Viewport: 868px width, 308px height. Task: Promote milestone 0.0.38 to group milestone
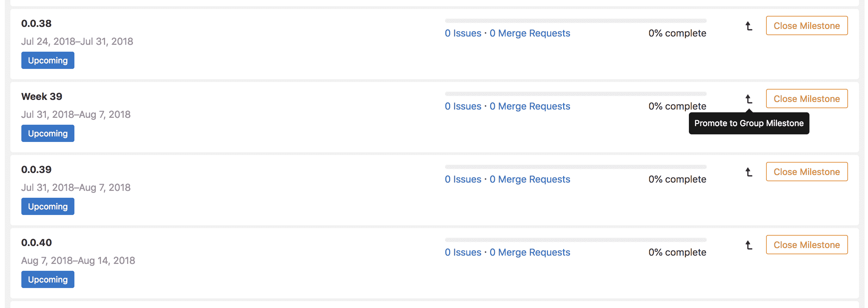(750, 26)
